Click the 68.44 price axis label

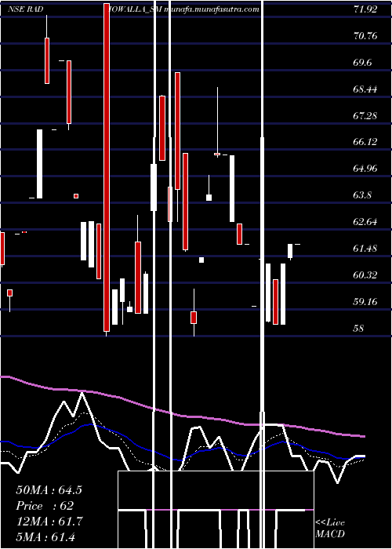coord(365,89)
